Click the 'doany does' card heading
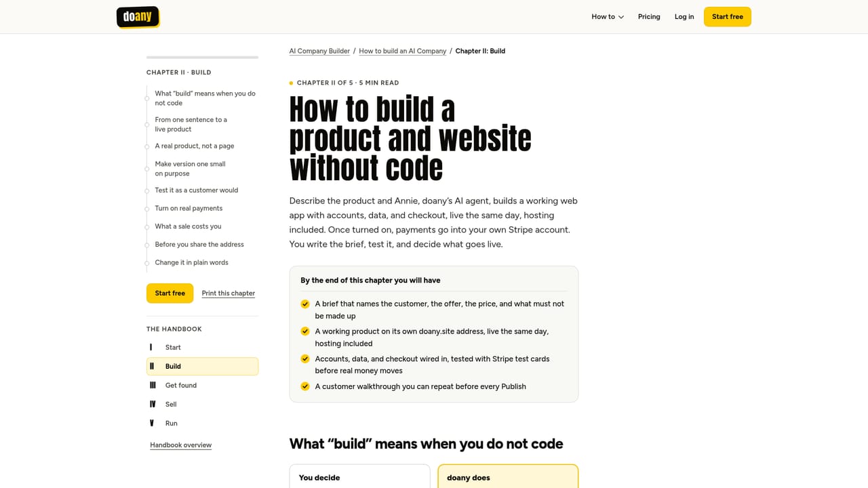868x488 pixels. (x=469, y=478)
